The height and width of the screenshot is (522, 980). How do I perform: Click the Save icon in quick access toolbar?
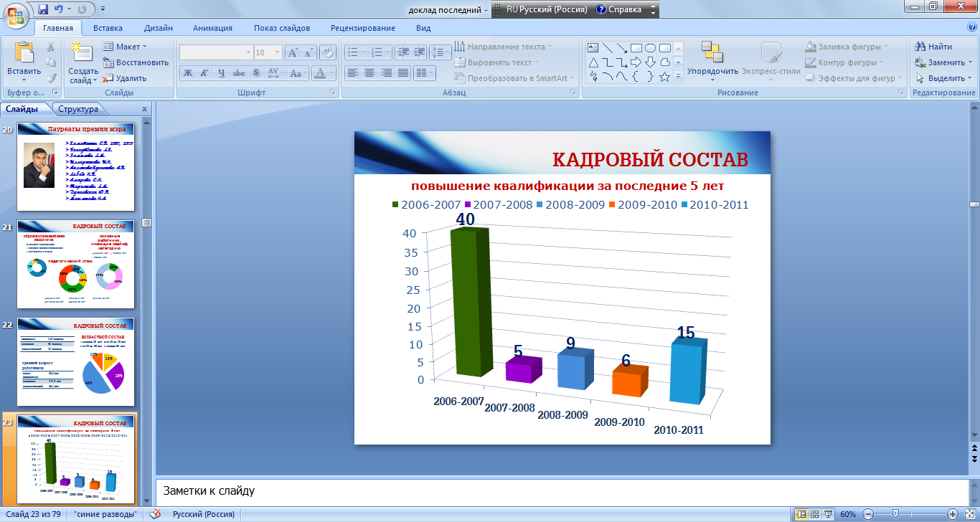click(43, 9)
